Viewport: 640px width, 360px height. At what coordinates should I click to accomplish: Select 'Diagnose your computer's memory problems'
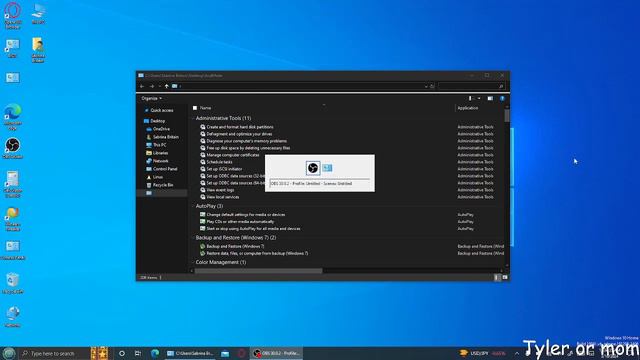[247, 141]
